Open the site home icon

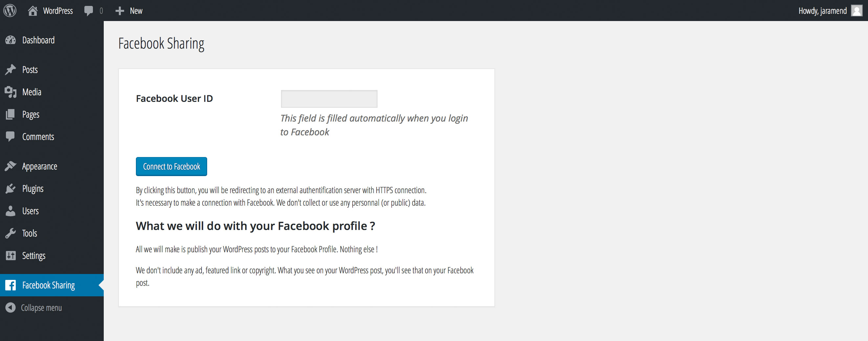33,11
